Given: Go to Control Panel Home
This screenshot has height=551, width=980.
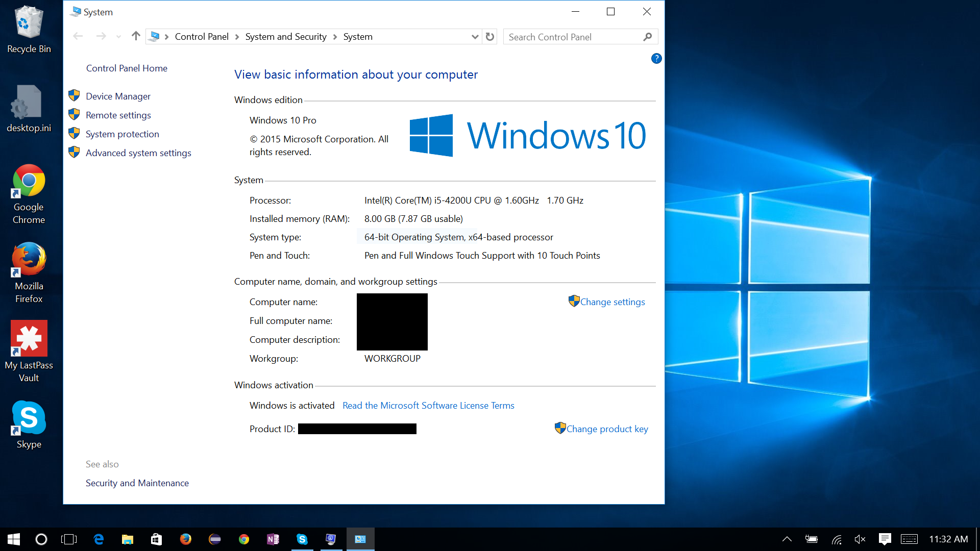Looking at the screenshot, I should (x=127, y=68).
